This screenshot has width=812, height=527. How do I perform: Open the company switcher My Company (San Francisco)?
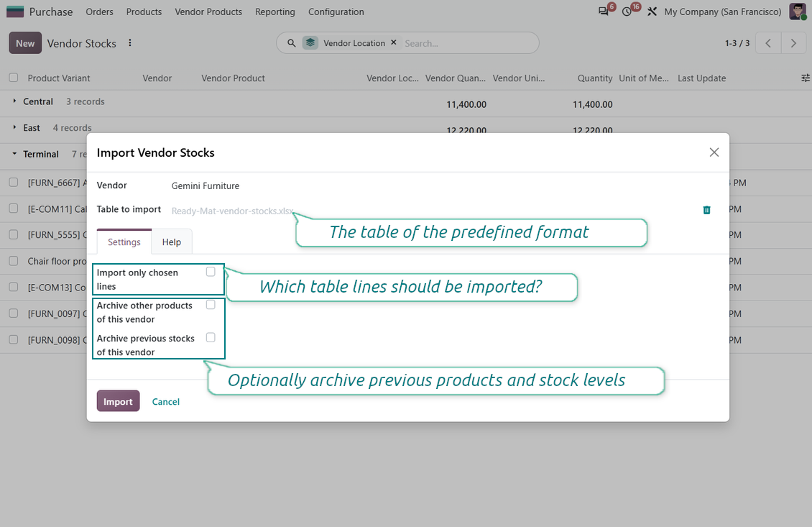click(722, 12)
